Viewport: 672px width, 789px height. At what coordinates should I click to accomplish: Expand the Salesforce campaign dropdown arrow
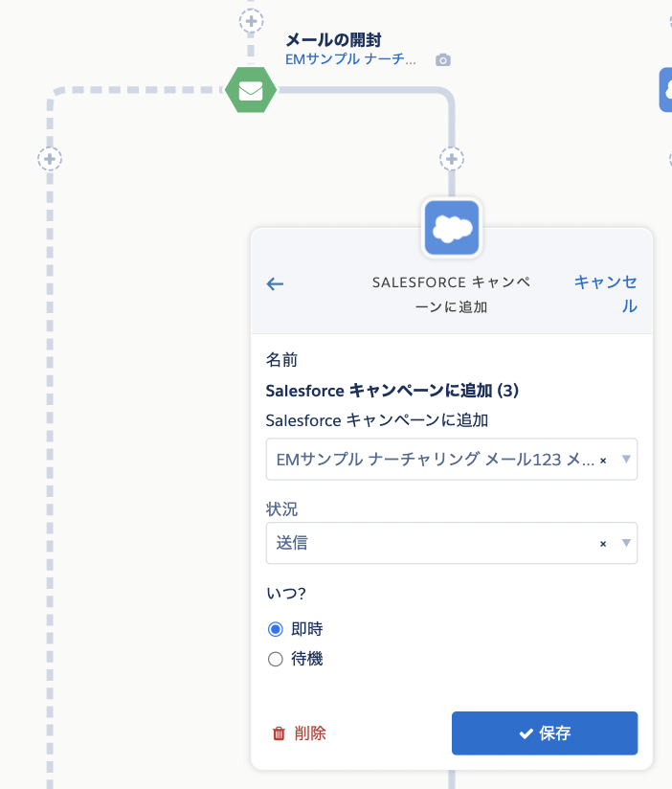click(626, 459)
